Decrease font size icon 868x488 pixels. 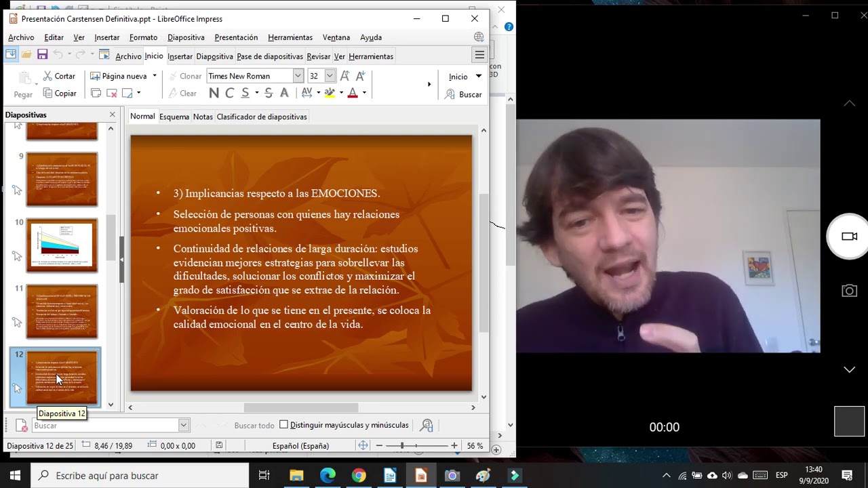(360, 76)
